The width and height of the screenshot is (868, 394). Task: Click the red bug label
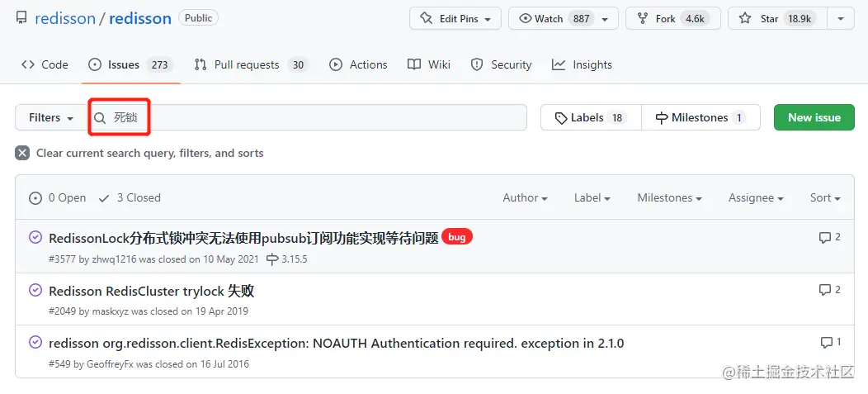click(457, 237)
